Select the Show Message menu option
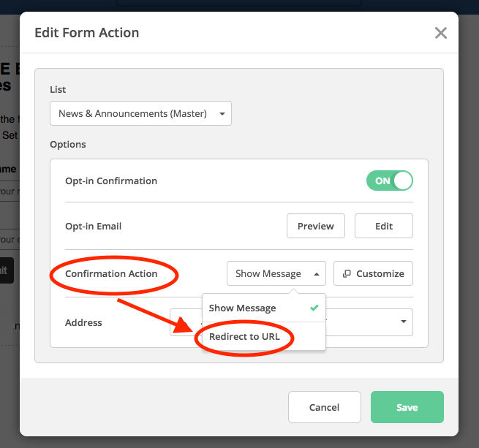 243,308
